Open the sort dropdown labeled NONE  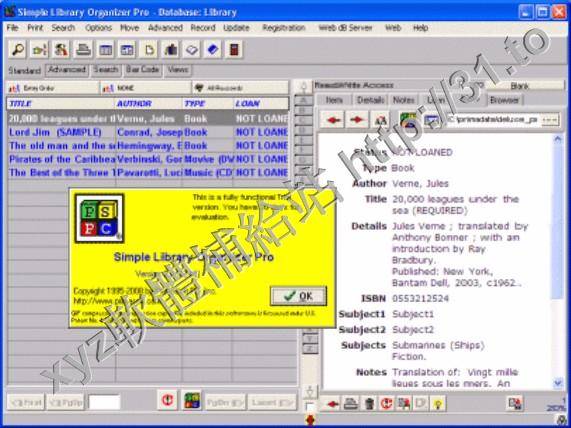coord(145,88)
